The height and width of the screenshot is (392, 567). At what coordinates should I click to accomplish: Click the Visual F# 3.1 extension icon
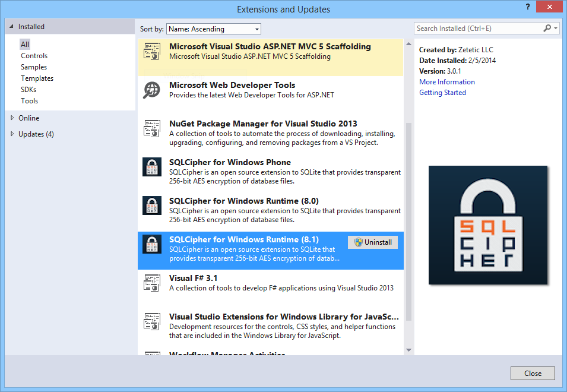[152, 283]
